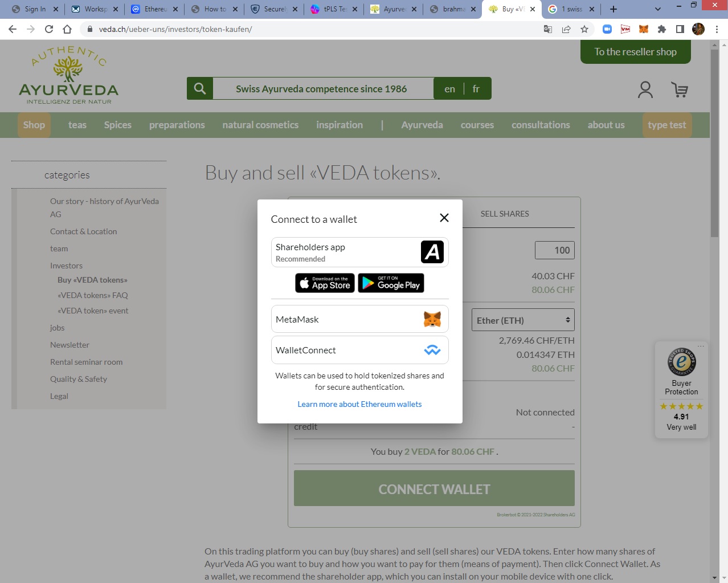Open Rental seminar room sidebar link

[86, 362]
